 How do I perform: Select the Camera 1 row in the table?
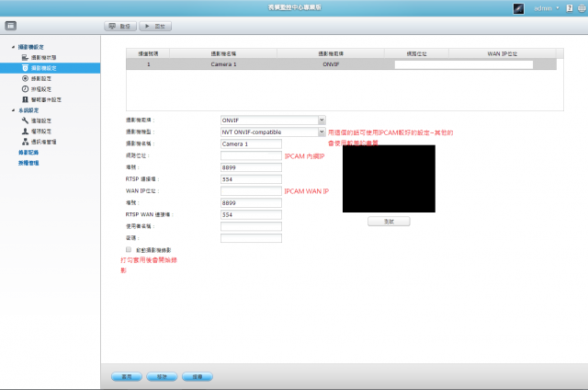pyautogui.click(x=341, y=64)
